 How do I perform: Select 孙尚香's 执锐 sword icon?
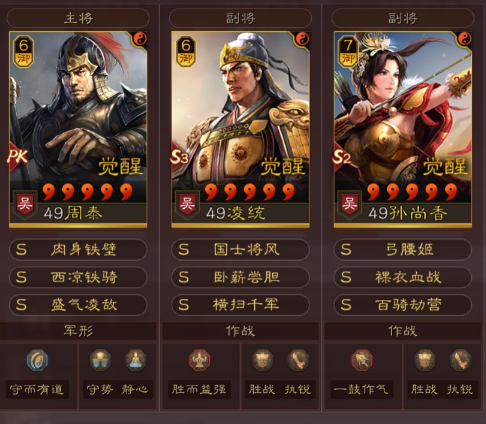(x=460, y=360)
